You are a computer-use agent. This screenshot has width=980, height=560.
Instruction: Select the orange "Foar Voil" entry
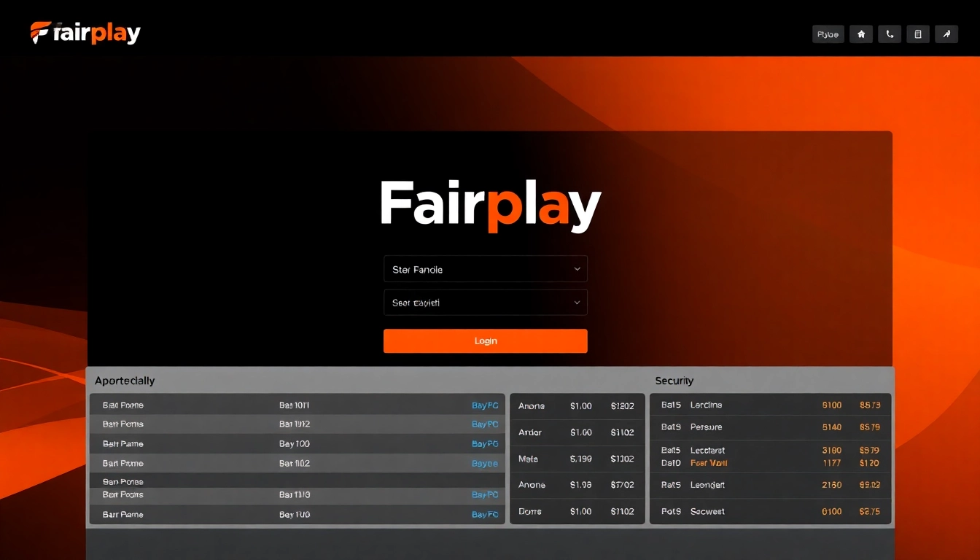tap(709, 463)
